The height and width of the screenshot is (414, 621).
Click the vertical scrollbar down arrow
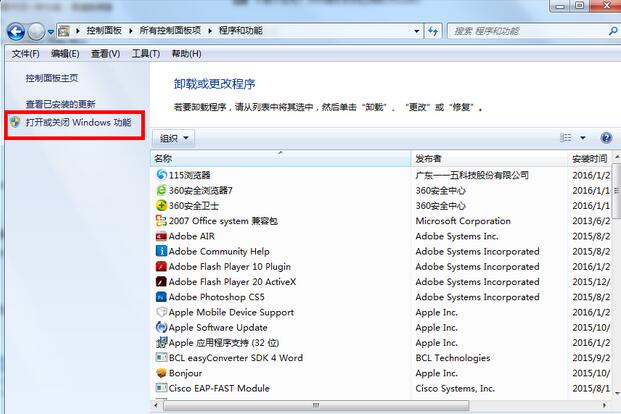pyautogui.click(x=617, y=393)
